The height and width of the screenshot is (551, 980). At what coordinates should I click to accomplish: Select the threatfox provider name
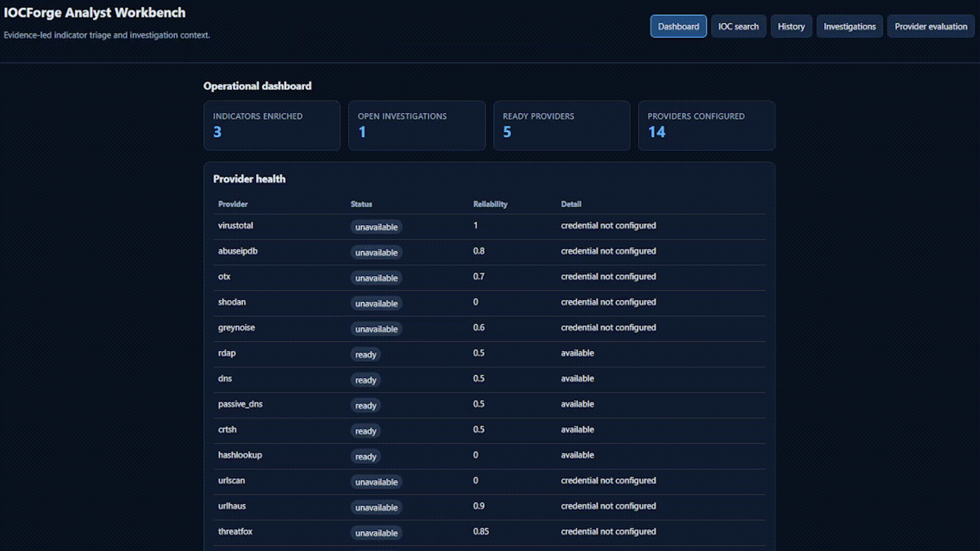(x=235, y=532)
